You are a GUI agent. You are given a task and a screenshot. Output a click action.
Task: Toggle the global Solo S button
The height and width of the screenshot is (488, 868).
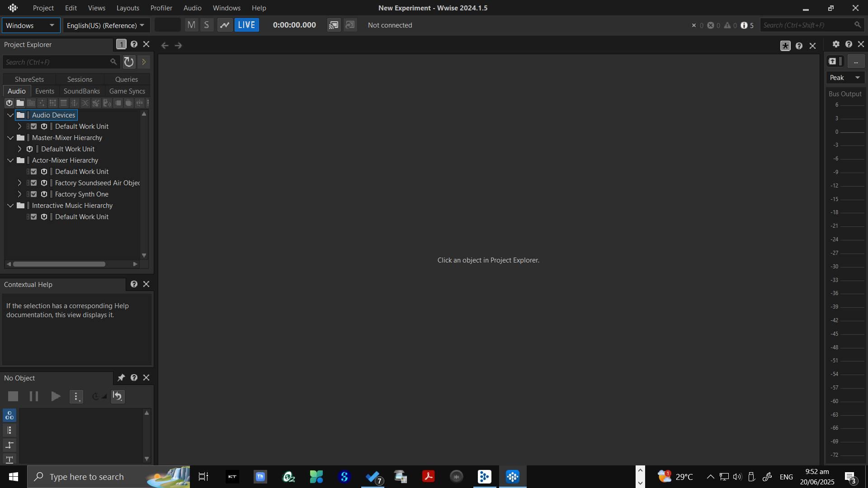pos(207,25)
